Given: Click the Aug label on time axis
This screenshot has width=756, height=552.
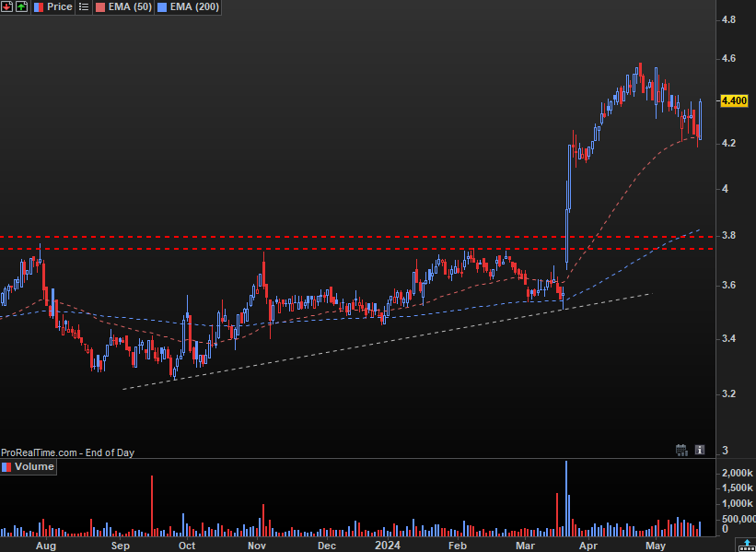Looking at the screenshot, I should click(46, 546).
